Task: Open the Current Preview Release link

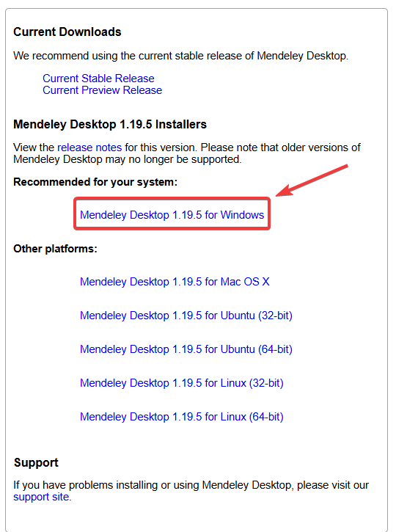Action: (x=103, y=90)
